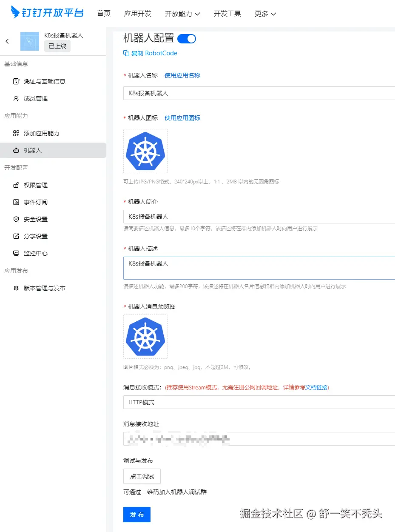Click the Kubernetes image under 机器人图标
This screenshot has width=395, height=532.
point(145,151)
